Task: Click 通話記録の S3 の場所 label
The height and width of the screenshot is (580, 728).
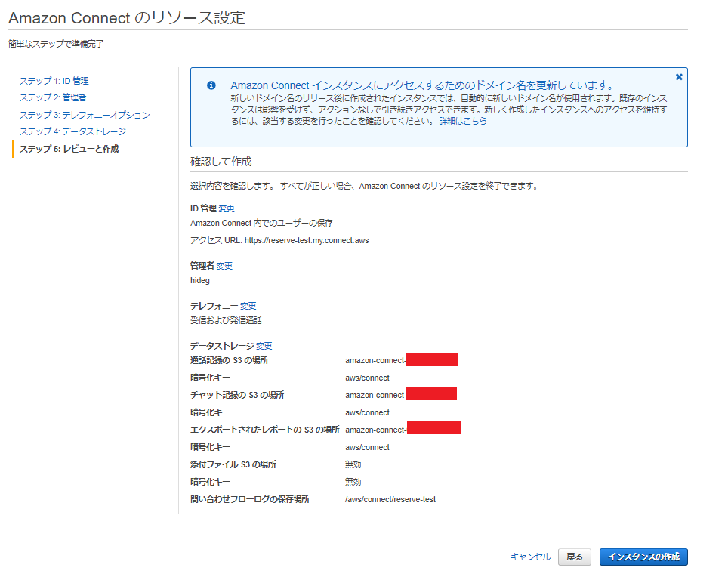Action: click(230, 360)
